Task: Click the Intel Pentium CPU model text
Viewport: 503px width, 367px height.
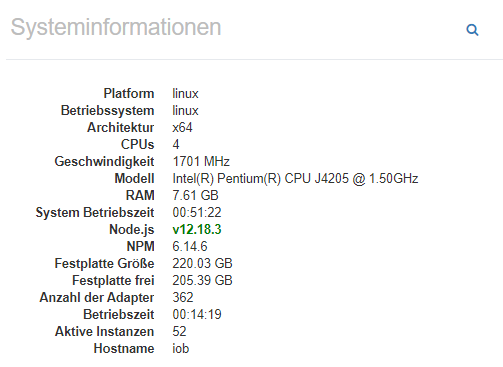Action: (295, 178)
